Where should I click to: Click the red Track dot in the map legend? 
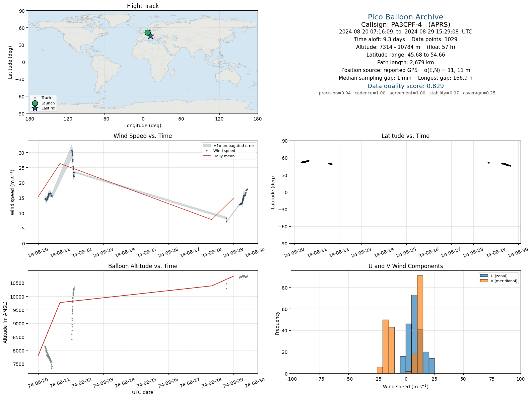point(35,98)
